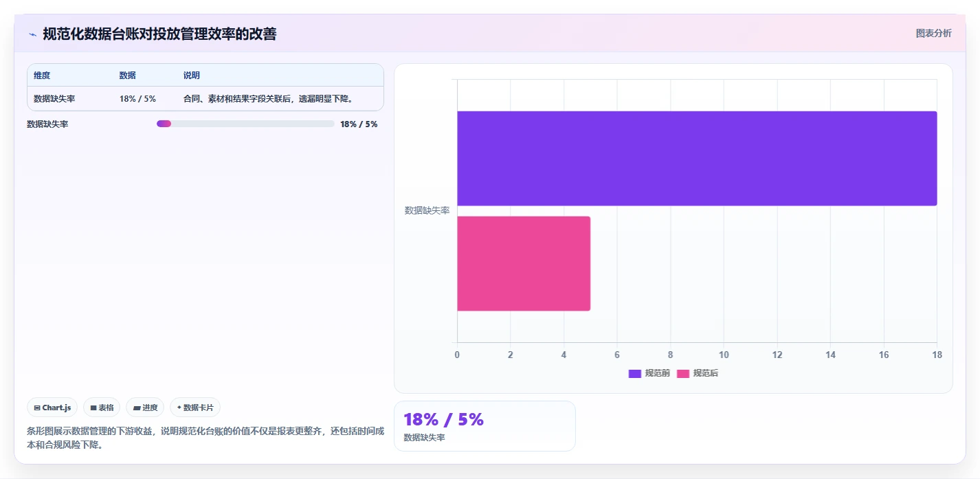This screenshot has height=479, width=980.
Task: Click the x-axis tick label 0
Action: (457, 355)
